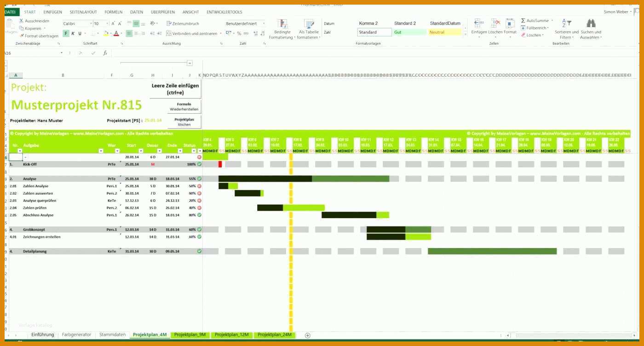Viewport: 644px width, 346px height.
Task: Open the EINFÜGEN ribbon tab
Action: pyautogui.click(x=53, y=12)
